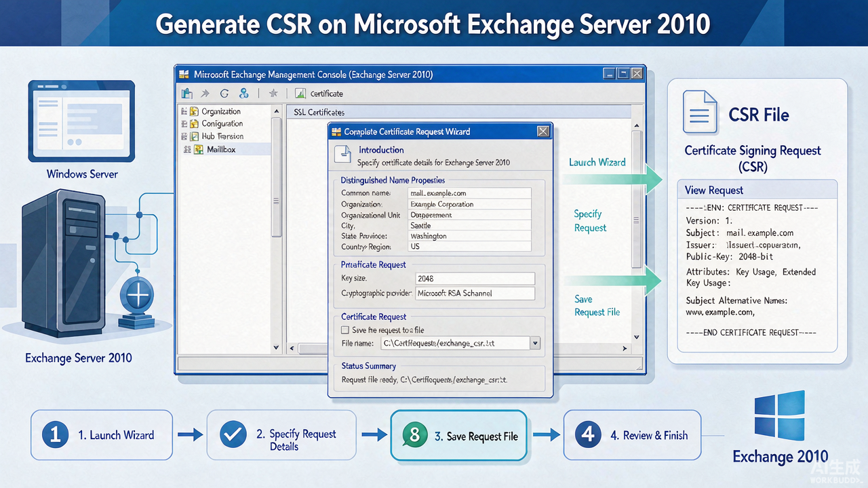Click the Organizational Unit field
The width and height of the screenshot is (868, 488).
(469, 215)
